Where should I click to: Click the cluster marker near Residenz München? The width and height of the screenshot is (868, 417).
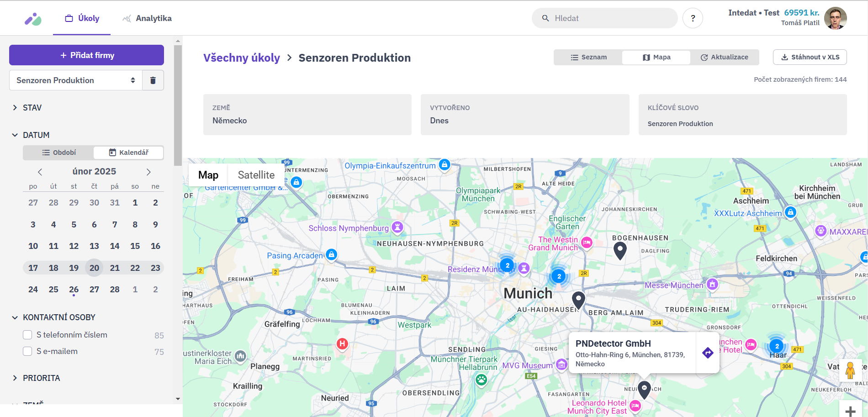pyautogui.click(x=507, y=265)
